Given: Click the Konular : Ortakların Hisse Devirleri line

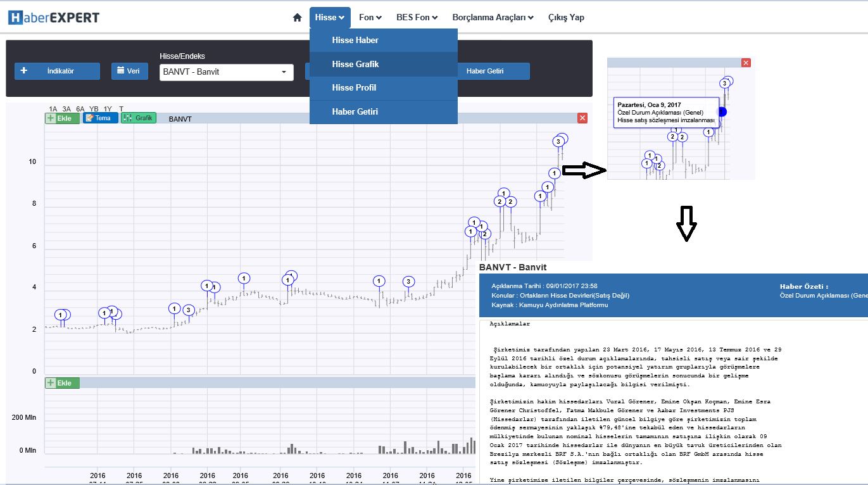Looking at the screenshot, I should pyautogui.click(x=560, y=296).
